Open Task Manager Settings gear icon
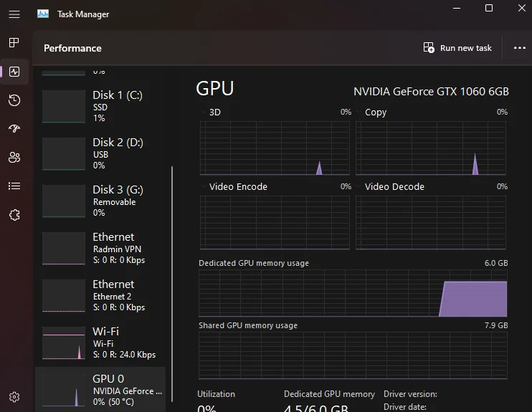 [x=14, y=397]
